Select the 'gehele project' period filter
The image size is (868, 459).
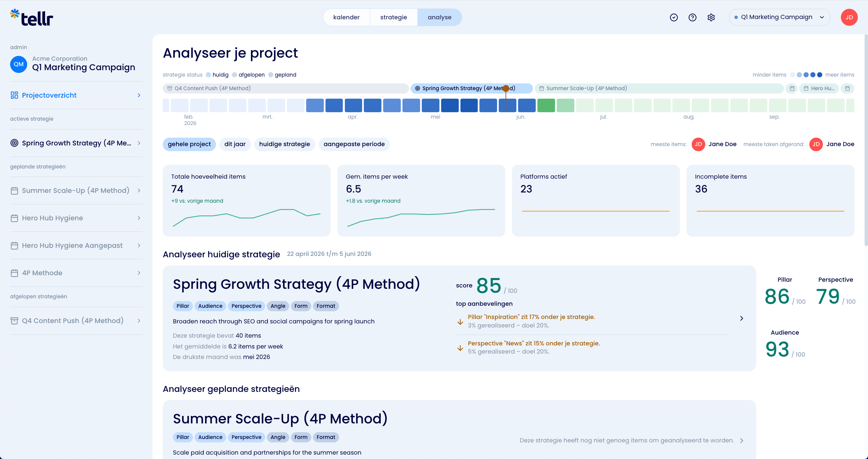[189, 144]
